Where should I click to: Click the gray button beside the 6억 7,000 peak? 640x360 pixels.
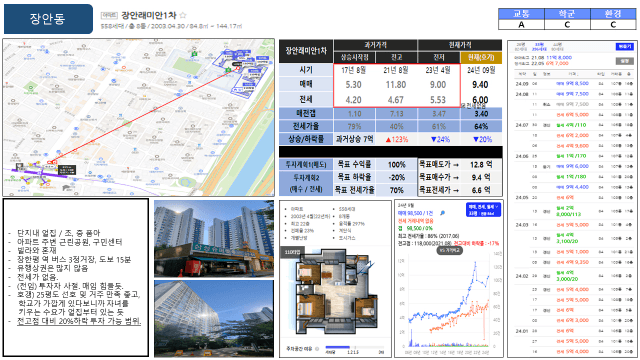tap(624, 61)
